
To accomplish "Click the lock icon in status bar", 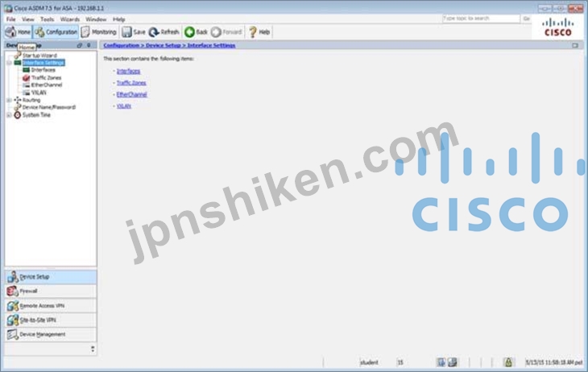I will [508, 362].
